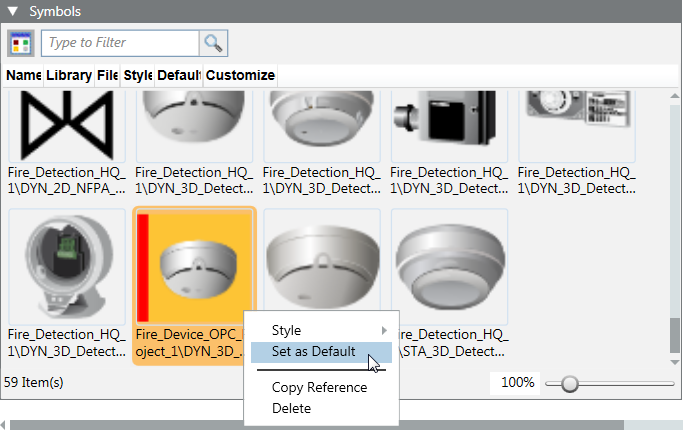Select the STA_3D_Detect dome symbol
683x433 pixels.
tap(449, 266)
